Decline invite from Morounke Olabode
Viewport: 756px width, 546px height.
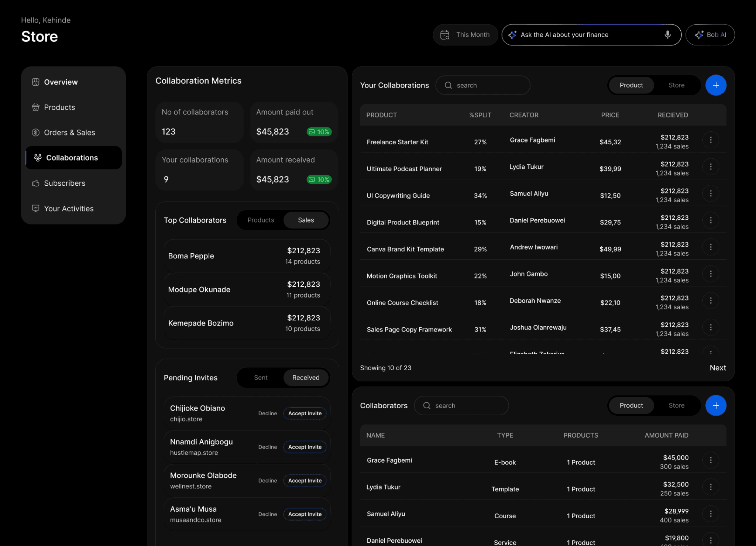click(x=267, y=481)
